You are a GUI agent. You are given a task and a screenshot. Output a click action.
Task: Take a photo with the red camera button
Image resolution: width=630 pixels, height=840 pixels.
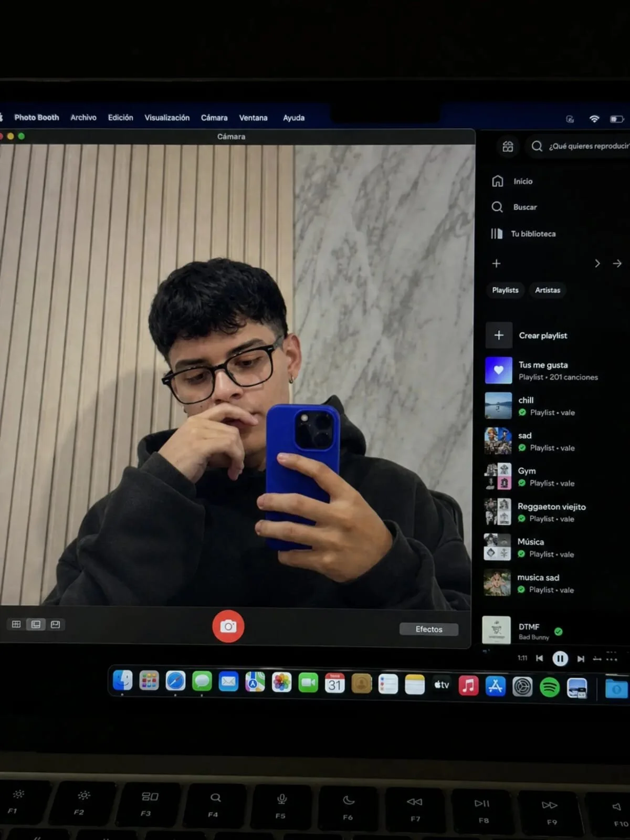[228, 626]
